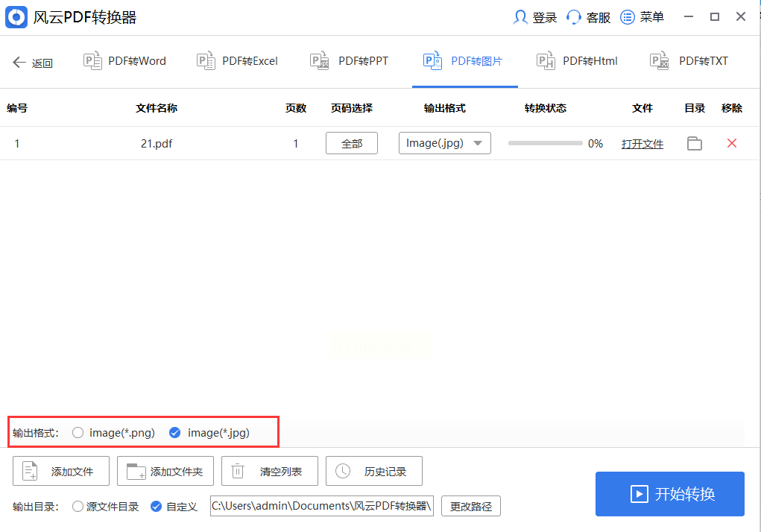
Task: Choose 源文件目录 output directory option
Action: tap(78, 507)
